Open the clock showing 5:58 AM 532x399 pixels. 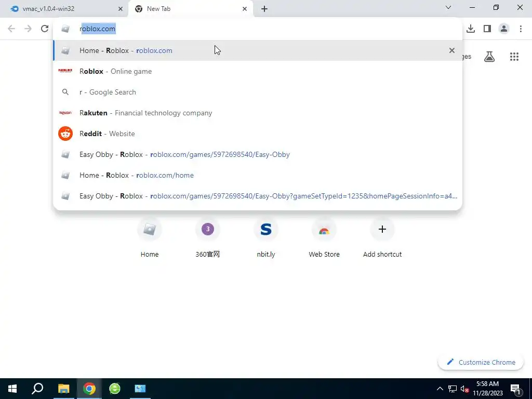tap(487, 389)
